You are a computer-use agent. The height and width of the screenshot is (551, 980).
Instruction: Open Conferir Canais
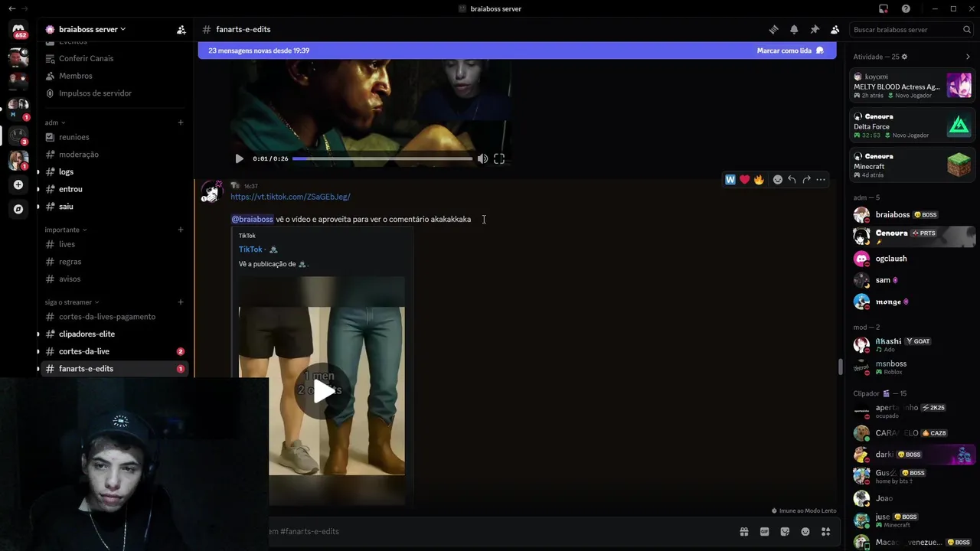click(x=115, y=58)
